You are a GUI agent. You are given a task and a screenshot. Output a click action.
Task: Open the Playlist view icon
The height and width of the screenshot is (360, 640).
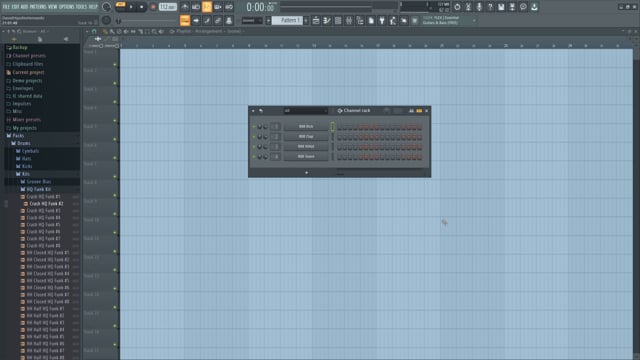coord(316,21)
